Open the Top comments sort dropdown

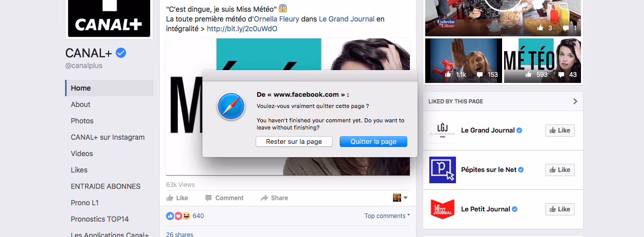coord(387,216)
